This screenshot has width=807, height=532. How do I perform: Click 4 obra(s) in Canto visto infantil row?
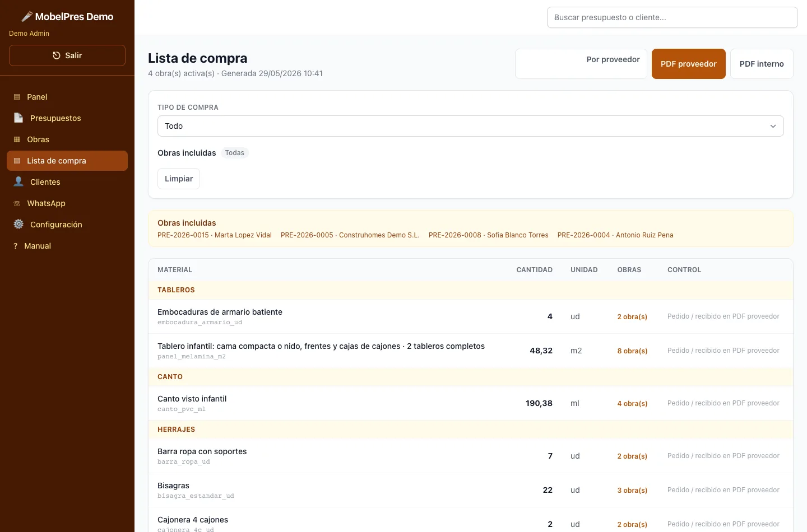[x=632, y=404]
